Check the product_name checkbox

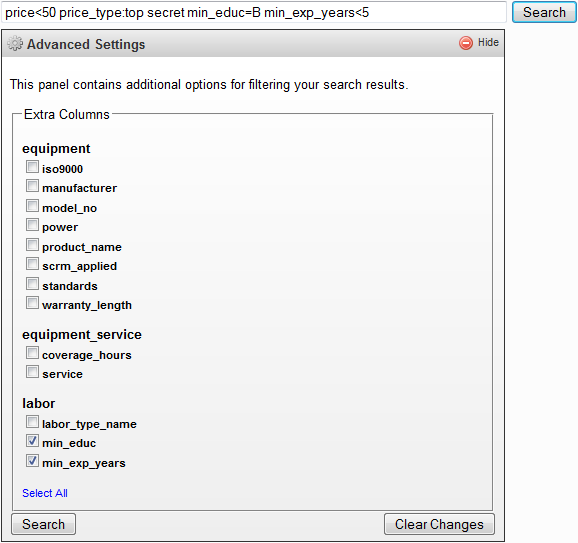tap(32, 245)
